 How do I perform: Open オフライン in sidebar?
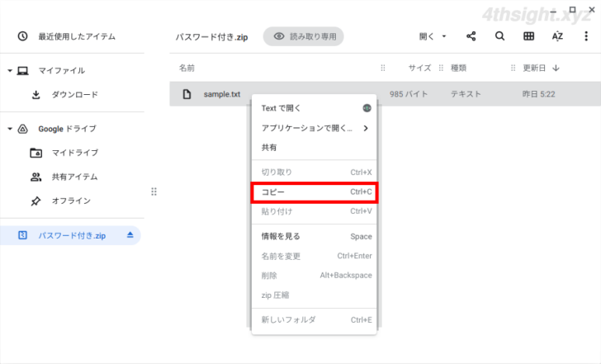pyautogui.click(x=73, y=201)
